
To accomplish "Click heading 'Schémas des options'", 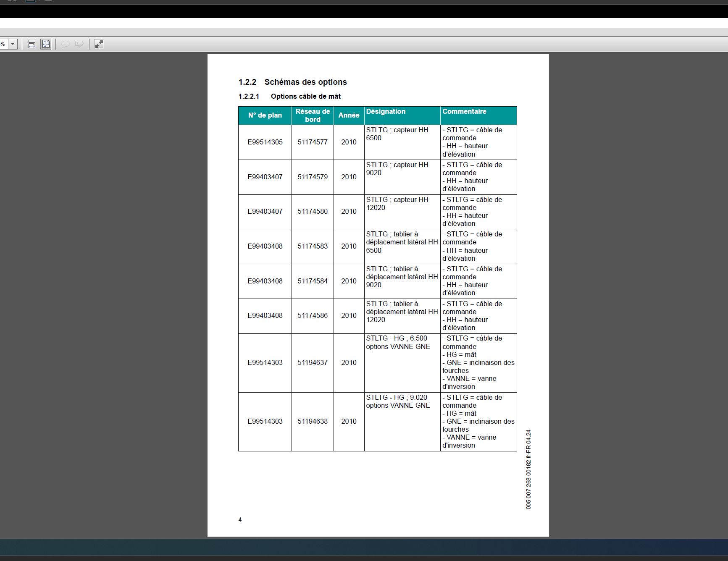I will [305, 82].
